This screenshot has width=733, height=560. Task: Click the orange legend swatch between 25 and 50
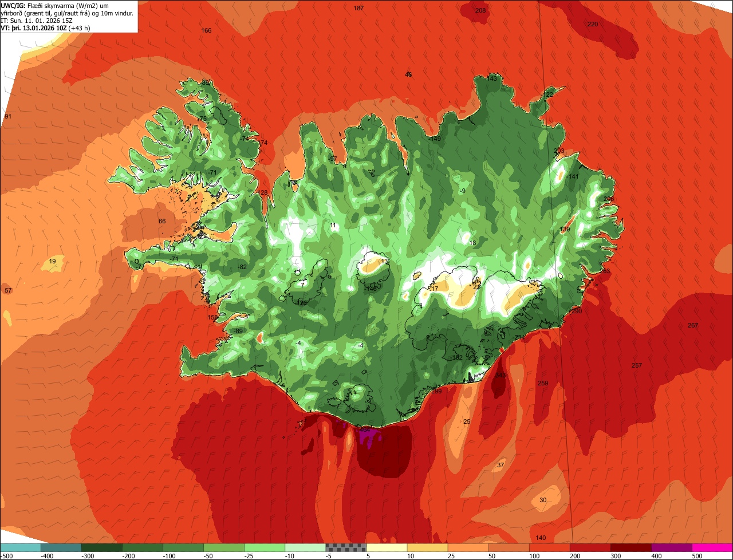pos(468,547)
